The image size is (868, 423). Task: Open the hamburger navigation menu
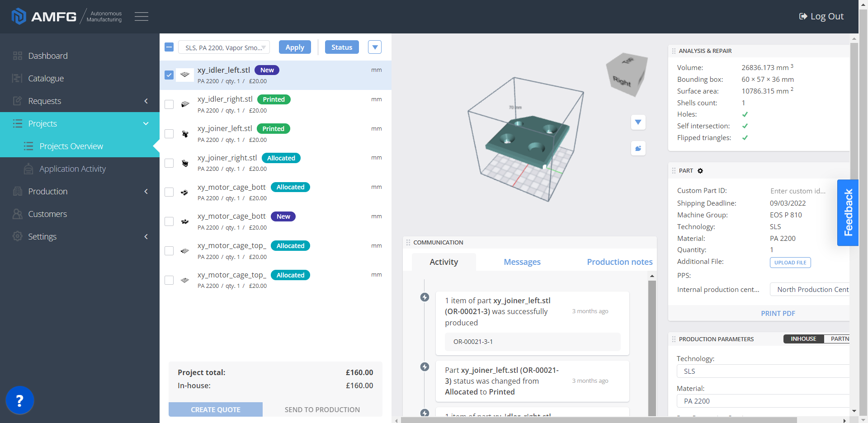141,17
